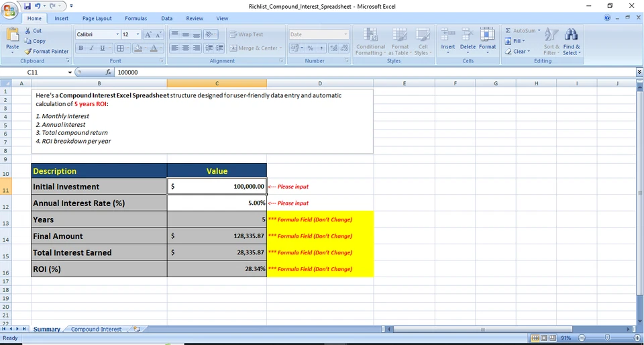
Task: Toggle underline formatting
Action: tap(102, 48)
